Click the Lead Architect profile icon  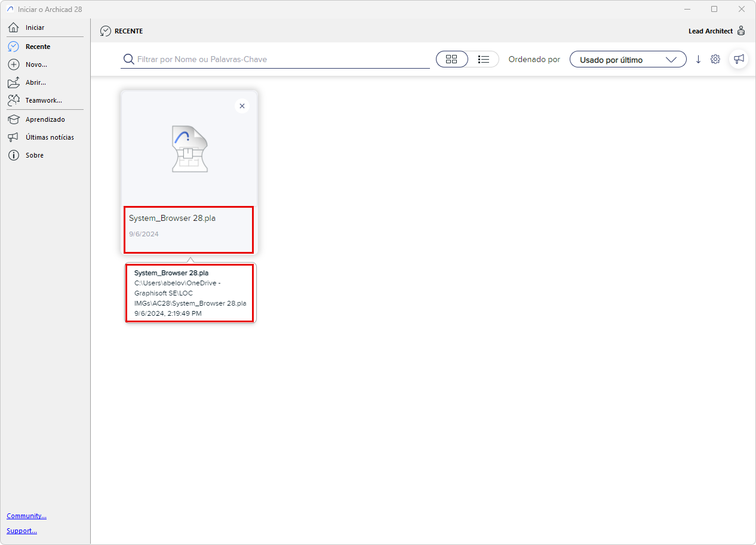coord(741,30)
